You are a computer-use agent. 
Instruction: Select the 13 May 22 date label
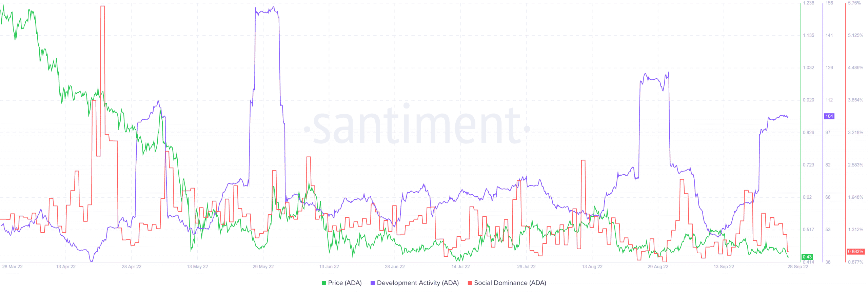tap(197, 267)
